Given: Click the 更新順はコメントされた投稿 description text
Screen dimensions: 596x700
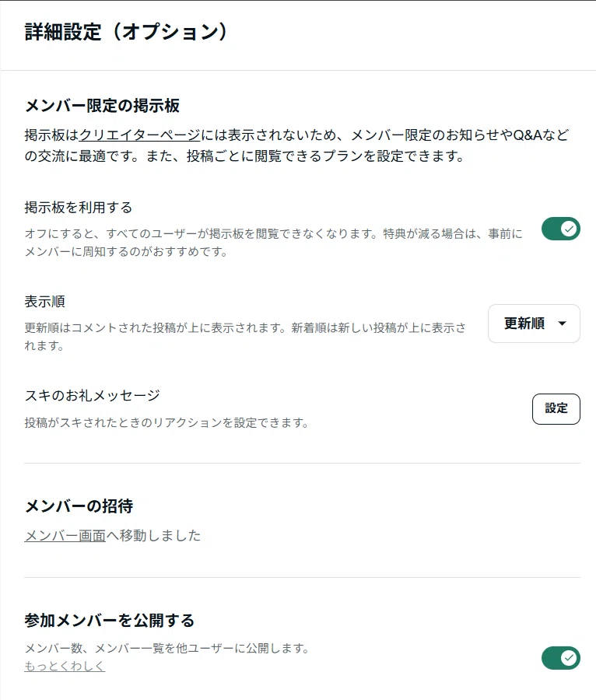Looking at the screenshot, I should [245, 337].
